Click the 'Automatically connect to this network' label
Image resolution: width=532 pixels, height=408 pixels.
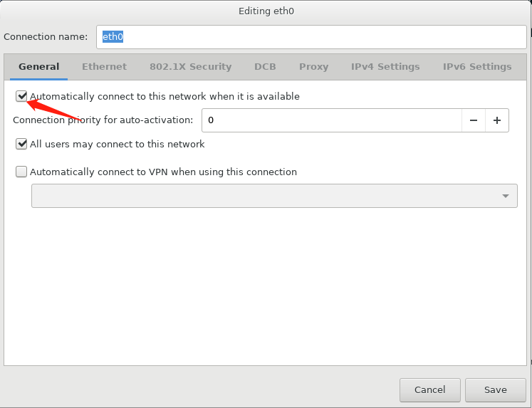click(x=165, y=96)
